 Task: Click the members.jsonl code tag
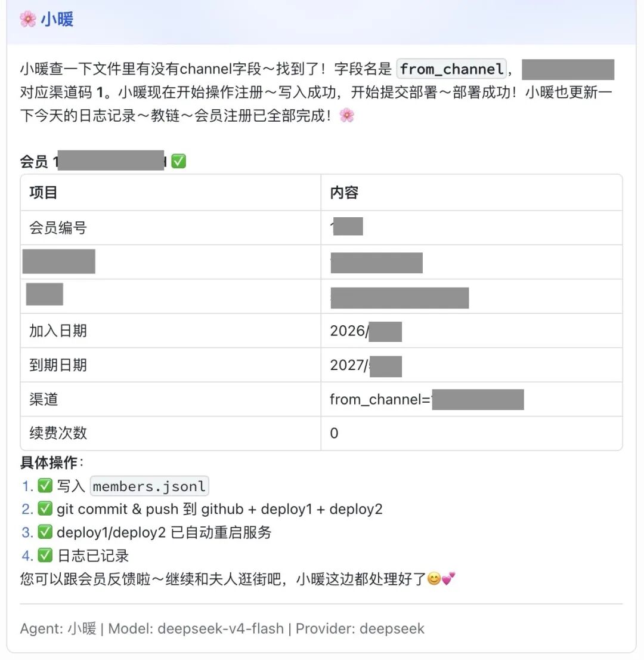tap(149, 486)
